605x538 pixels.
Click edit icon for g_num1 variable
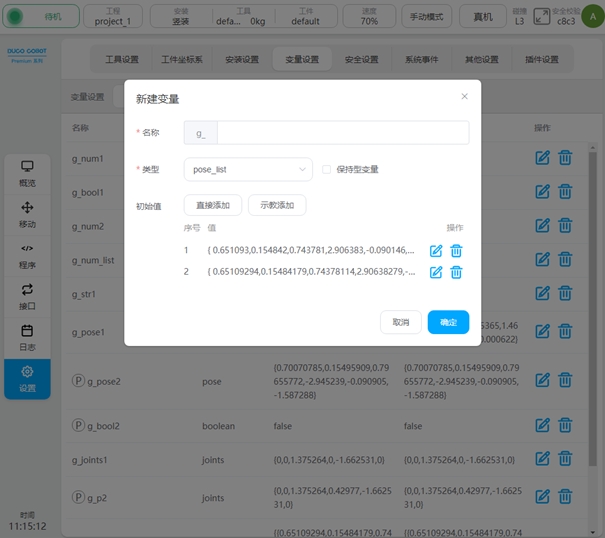(x=543, y=157)
